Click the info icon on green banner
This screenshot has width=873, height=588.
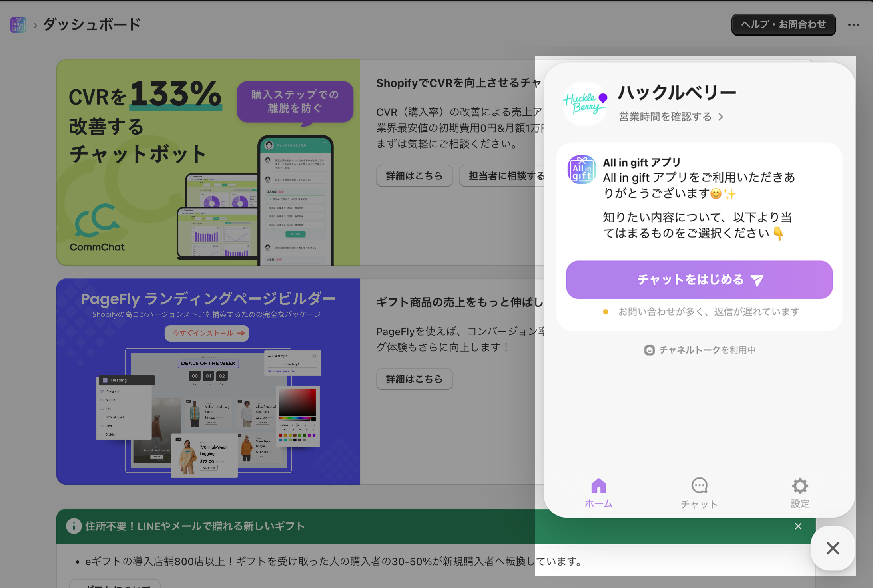click(74, 526)
